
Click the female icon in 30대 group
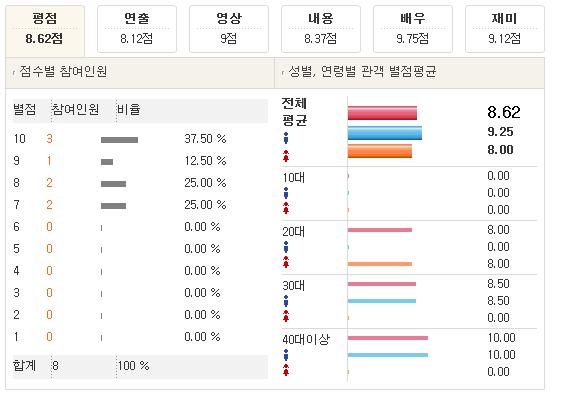click(286, 316)
